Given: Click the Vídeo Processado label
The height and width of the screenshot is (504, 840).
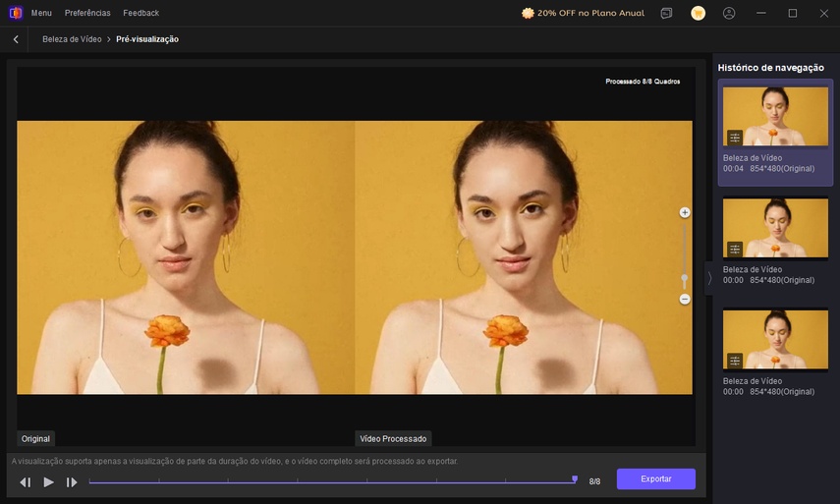Looking at the screenshot, I should [x=393, y=438].
